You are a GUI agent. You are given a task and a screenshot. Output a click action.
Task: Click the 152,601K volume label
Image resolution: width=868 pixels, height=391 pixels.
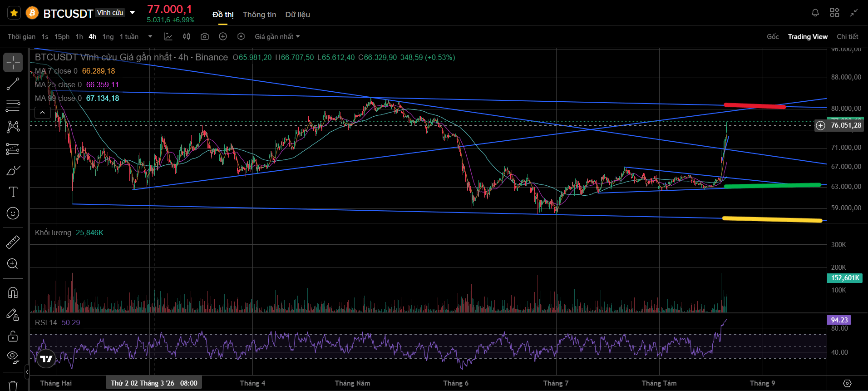tap(845, 278)
